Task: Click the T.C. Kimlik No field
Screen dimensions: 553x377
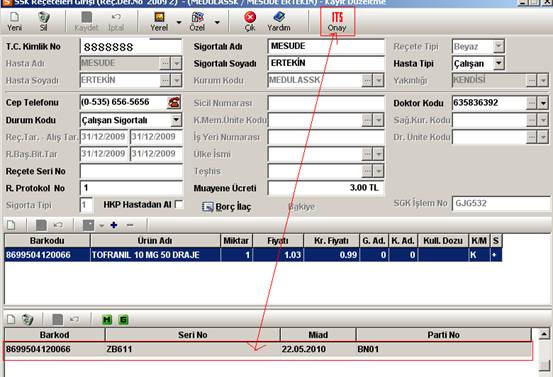Action: pos(131,47)
